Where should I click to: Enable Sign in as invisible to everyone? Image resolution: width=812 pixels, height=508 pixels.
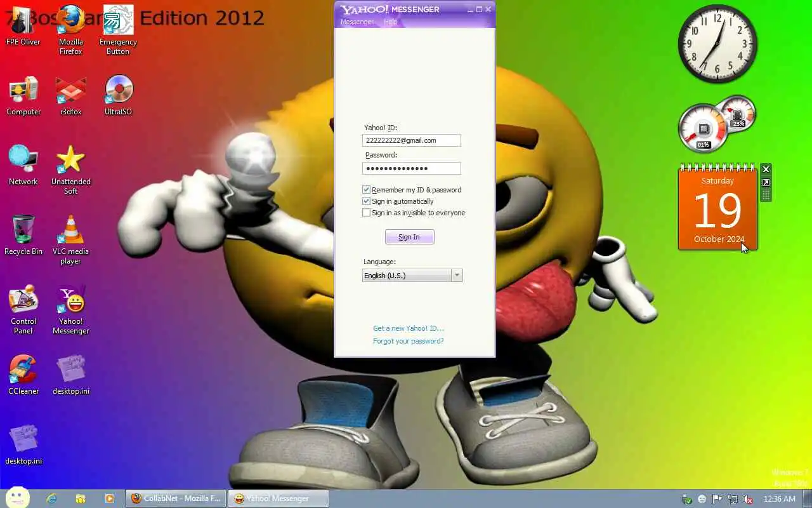pyautogui.click(x=366, y=213)
